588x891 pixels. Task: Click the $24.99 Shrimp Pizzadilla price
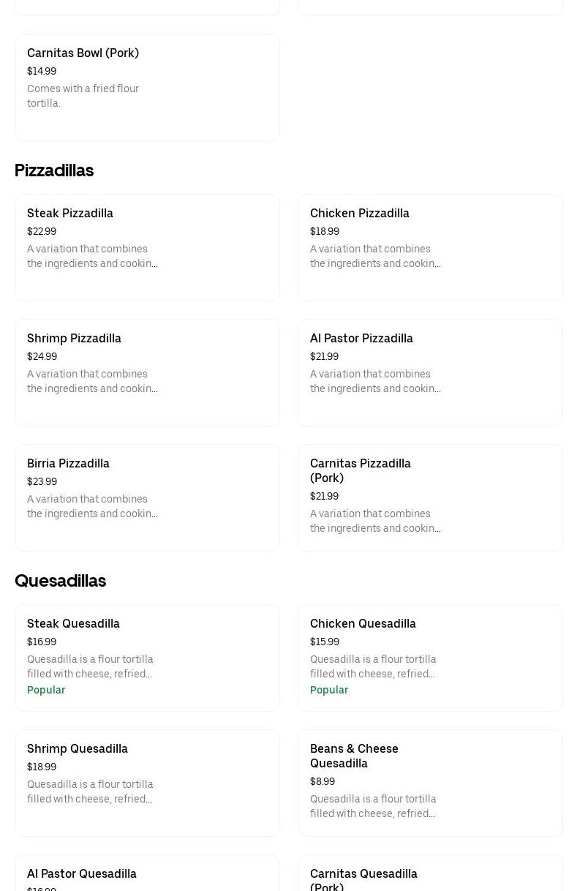pyautogui.click(x=42, y=357)
